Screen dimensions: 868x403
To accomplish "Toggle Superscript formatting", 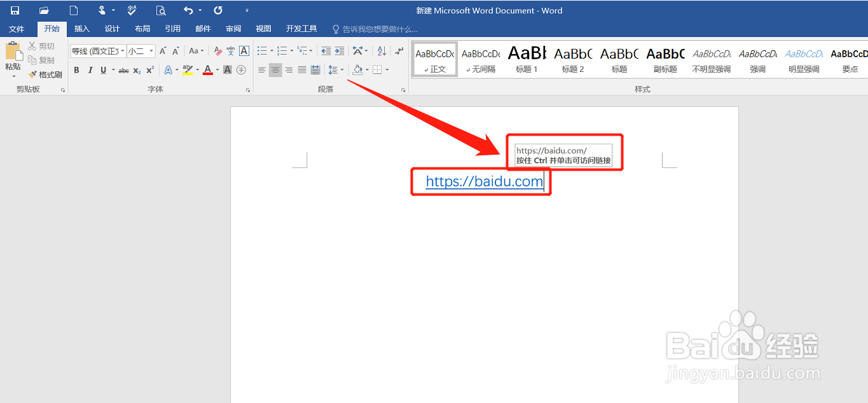I will (x=150, y=70).
